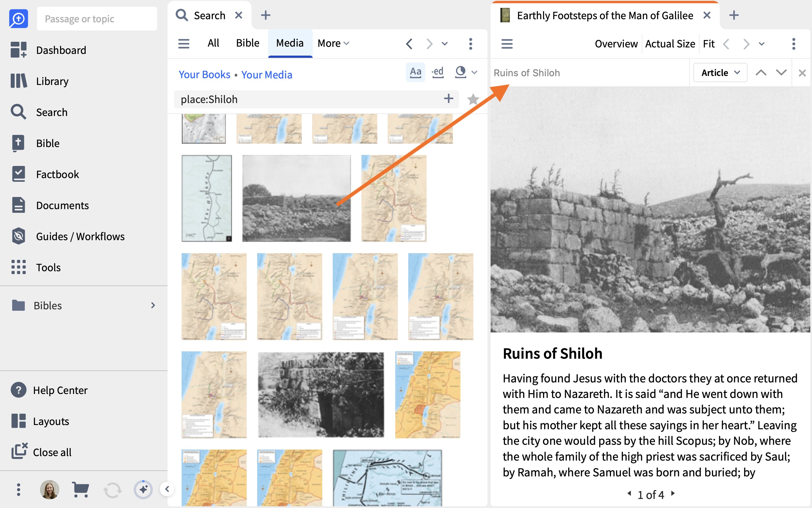Click the Passage or topic field
The width and height of the screenshot is (812, 508).
pyautogui.click(x=97, y=18)
